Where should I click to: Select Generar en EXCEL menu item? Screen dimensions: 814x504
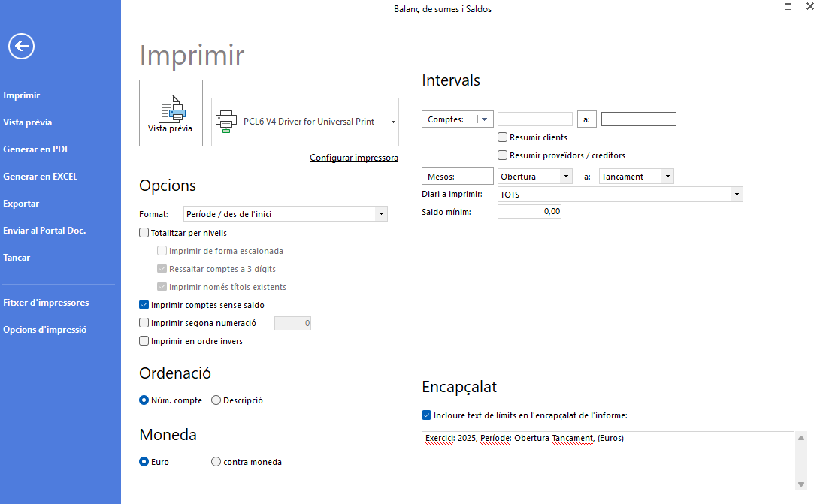[x=41, y=177]
